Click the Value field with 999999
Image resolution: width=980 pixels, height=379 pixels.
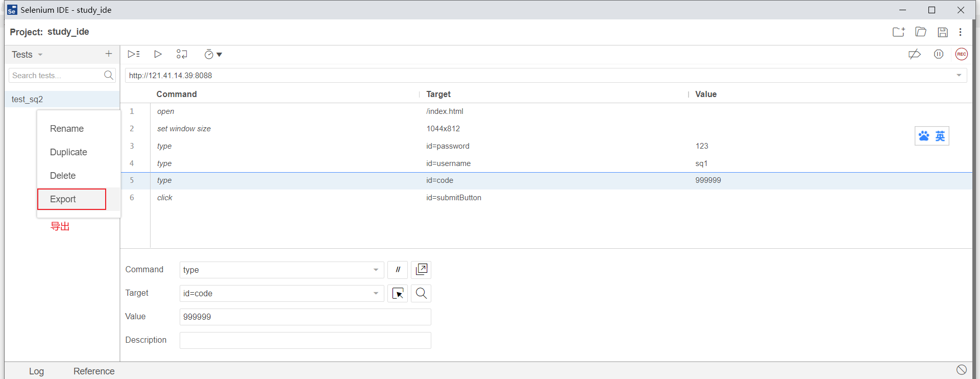(305, 317)
